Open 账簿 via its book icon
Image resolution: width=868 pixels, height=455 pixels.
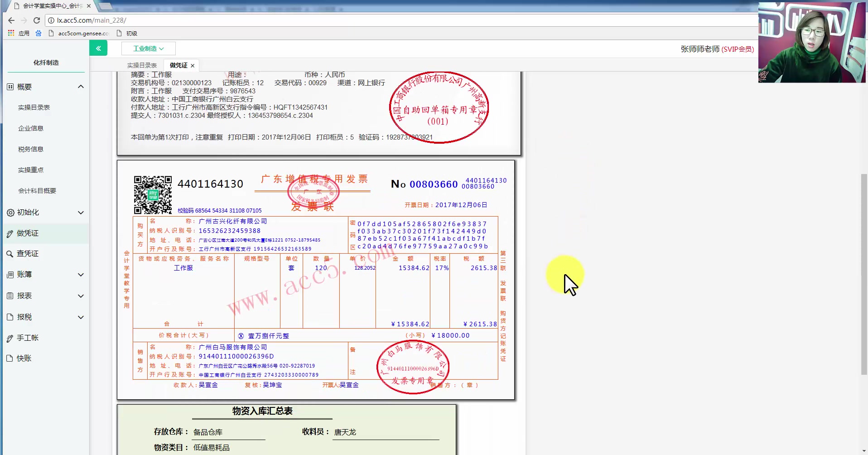pos(9,275)
